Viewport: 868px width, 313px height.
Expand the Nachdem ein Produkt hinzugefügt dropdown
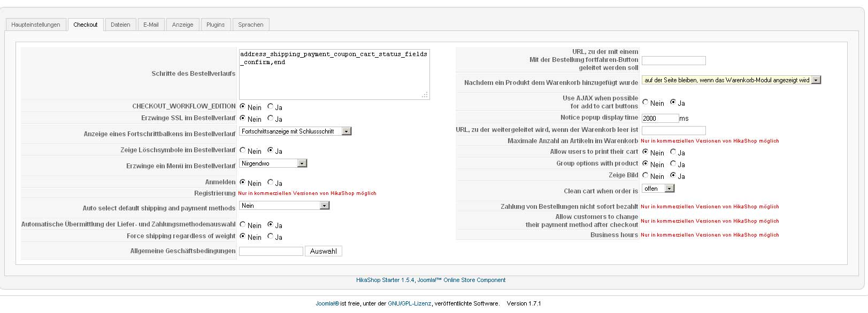tap(816, 80)
